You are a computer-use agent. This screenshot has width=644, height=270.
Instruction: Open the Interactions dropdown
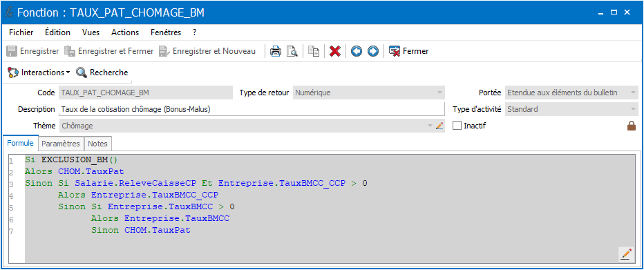tap(39, 73)
